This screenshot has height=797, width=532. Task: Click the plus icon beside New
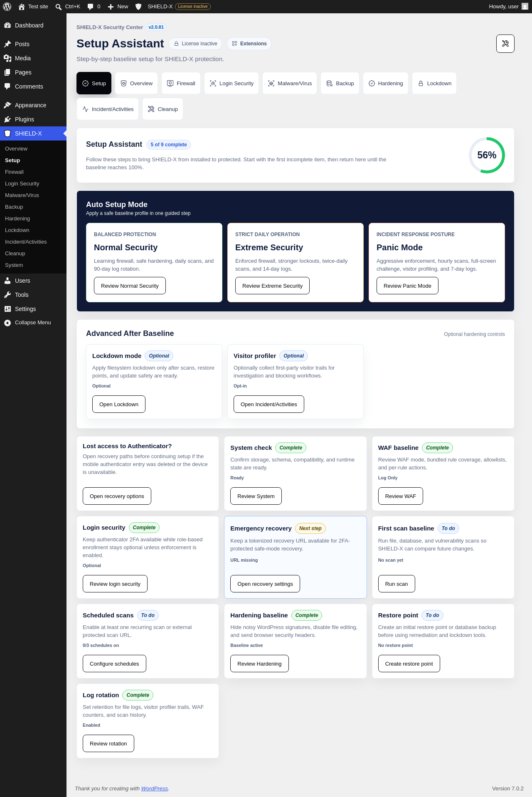pyautogui.click(x=111, y=7)
